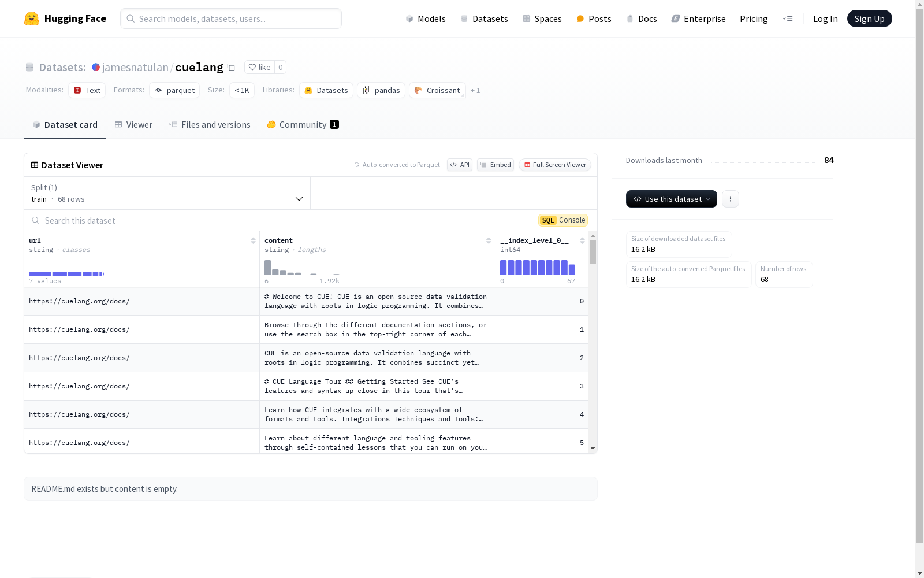Switch to Files and versions tab
Viewport: 924px width, 578px height.
[x=210, y=125]
